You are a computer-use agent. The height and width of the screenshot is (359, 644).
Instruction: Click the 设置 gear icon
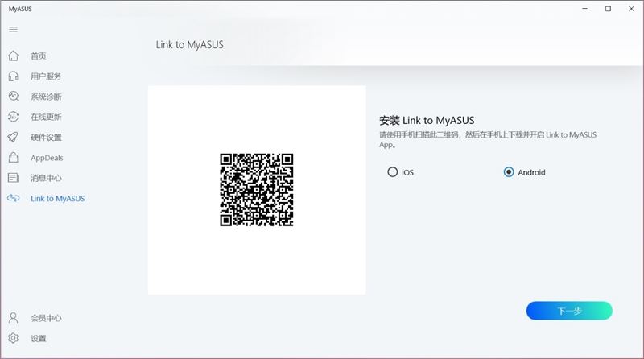[14, 338]
